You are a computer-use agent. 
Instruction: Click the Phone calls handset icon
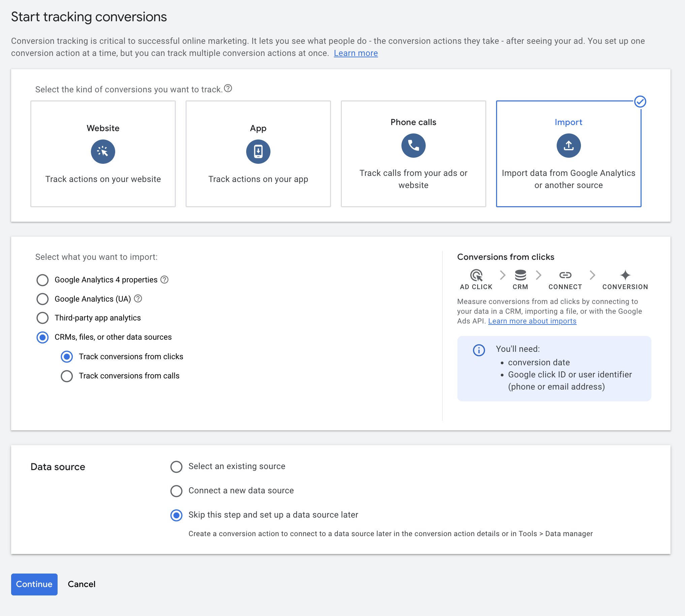(x=413, y=146)
